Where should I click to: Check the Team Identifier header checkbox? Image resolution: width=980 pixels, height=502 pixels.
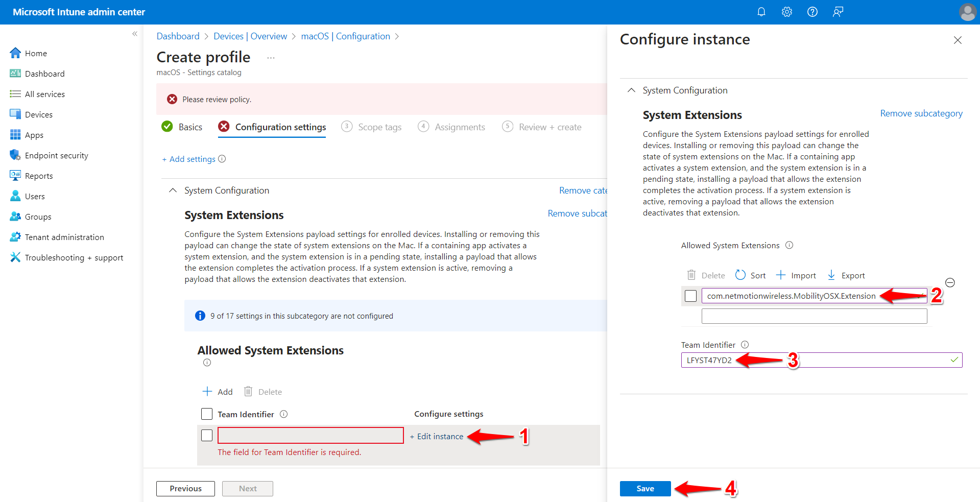207,414
